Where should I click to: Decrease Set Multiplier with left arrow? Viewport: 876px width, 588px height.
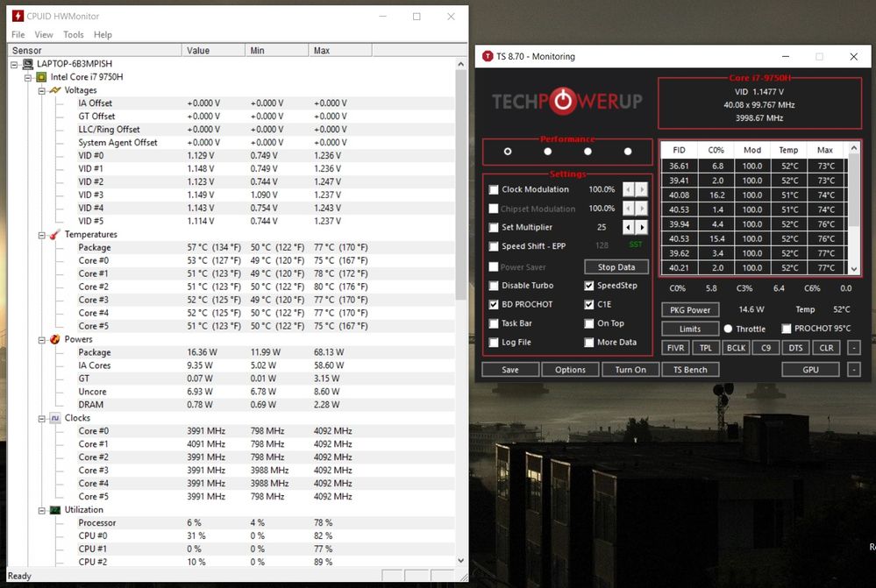629,227
